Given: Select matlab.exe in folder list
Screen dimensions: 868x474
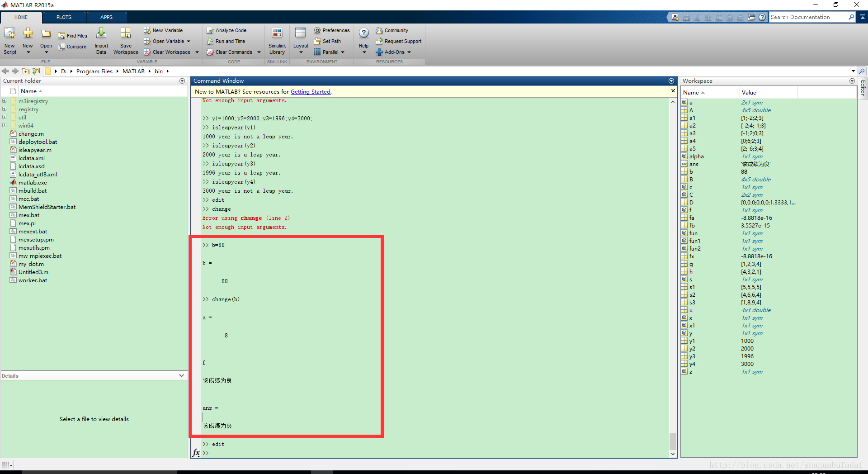Looking at the screenshot, I should (x=33, y=183).
